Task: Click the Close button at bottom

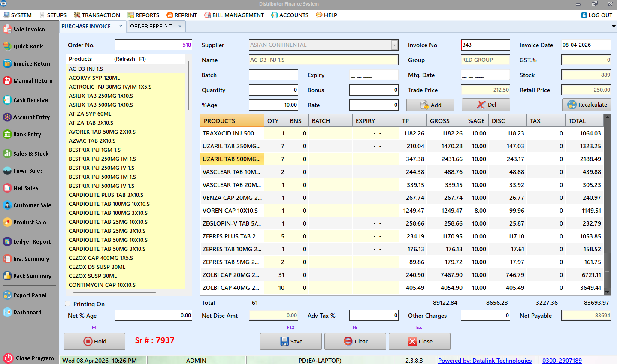Action: [420, 341]
